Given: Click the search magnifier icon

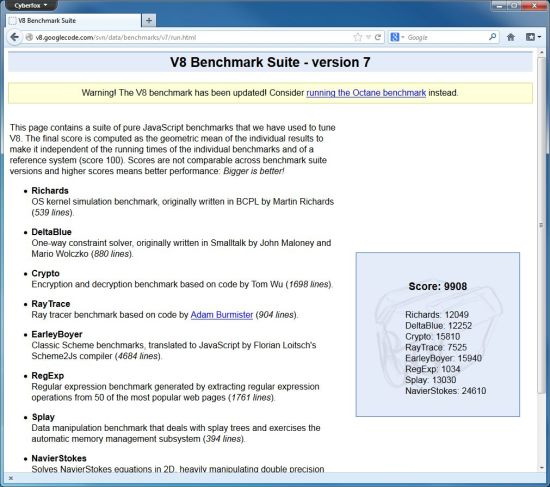Looking at the screenshot, I should (492, 37).
